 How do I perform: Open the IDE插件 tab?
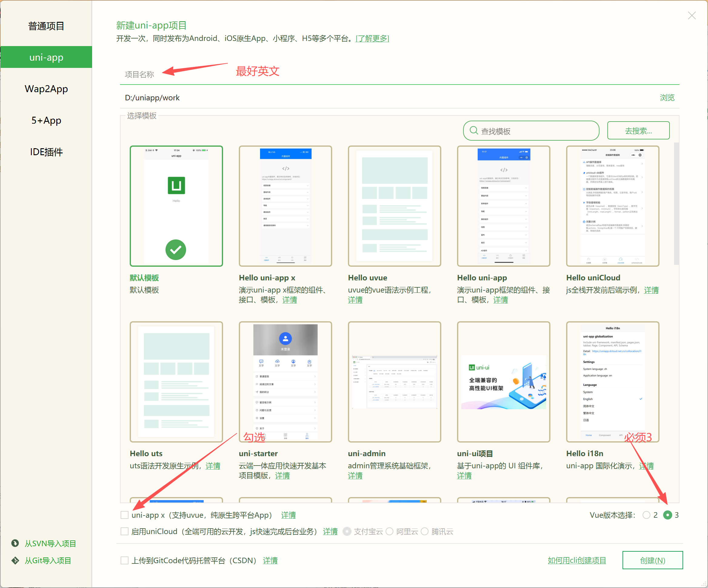tap(46, 152)
